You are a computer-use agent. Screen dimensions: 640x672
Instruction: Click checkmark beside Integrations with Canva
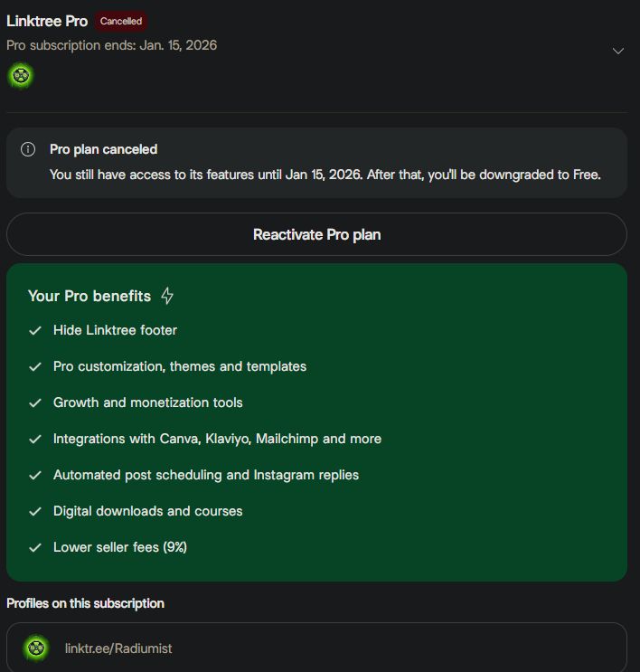point(35,439)
